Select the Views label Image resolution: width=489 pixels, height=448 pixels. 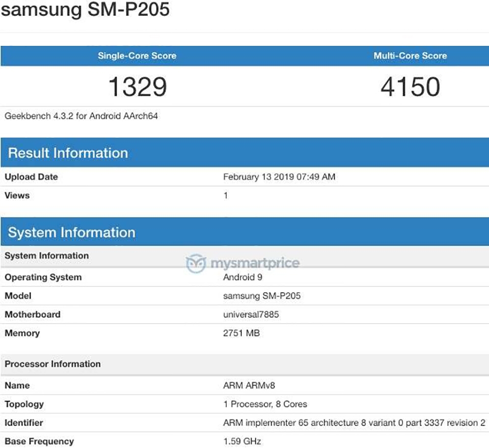tap(17, 195)
